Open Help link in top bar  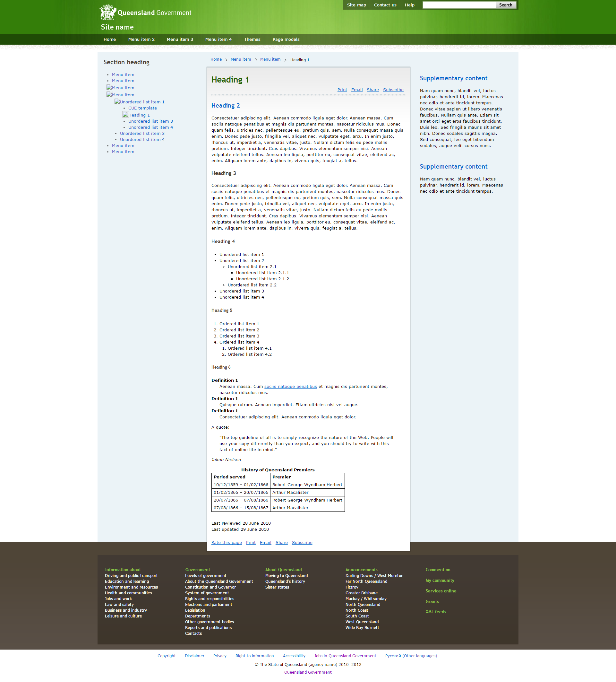coord(409,5)
